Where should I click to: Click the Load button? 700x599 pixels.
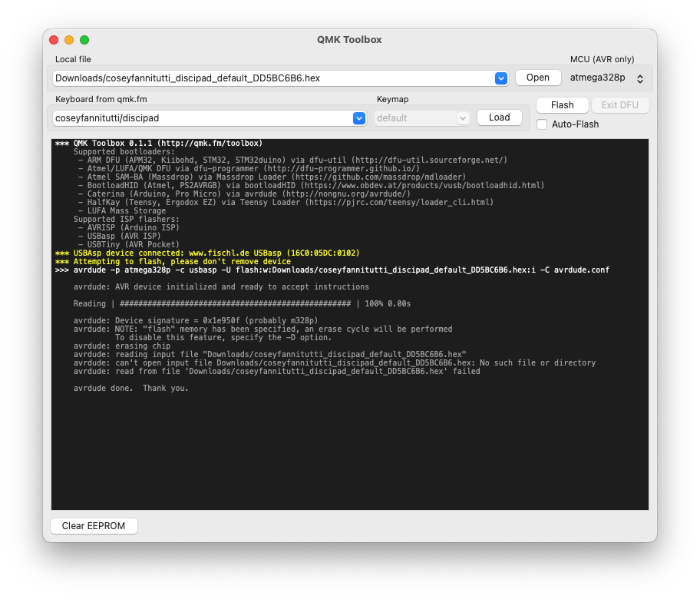499,117
